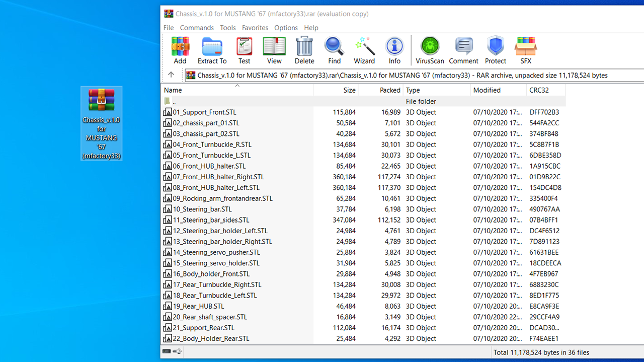This screenshot has height=362, width=644.
Task: Click the 19_Rear_HUB.STL file icon
Action: point(168,306)
